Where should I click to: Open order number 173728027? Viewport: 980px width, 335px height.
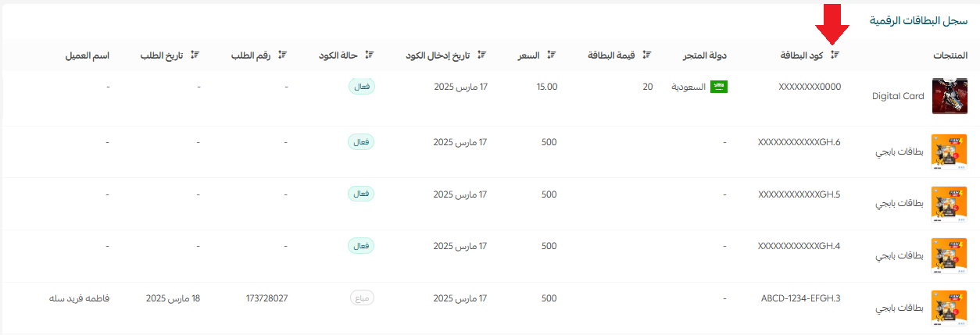266,298
